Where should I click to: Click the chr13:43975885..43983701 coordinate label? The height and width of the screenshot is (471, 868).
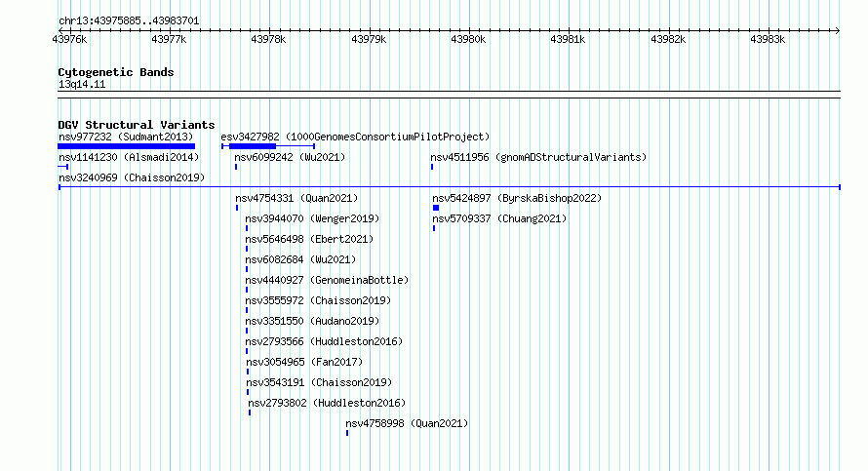[x=129, y=21]
